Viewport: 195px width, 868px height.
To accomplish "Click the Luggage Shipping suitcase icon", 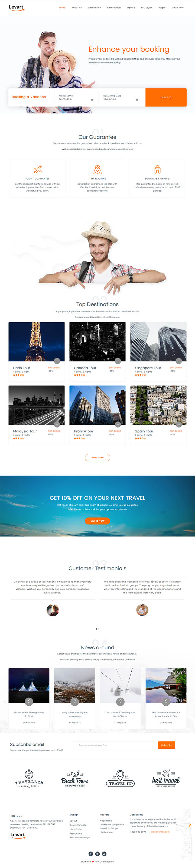I will point(157,169).
